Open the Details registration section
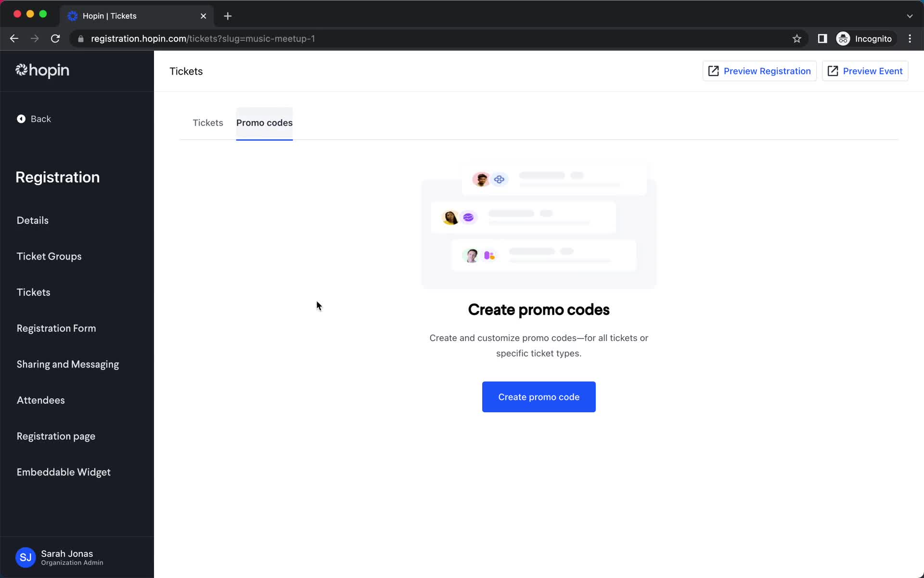The height and width of the screenshot is (578, 924). coord(33,221)
